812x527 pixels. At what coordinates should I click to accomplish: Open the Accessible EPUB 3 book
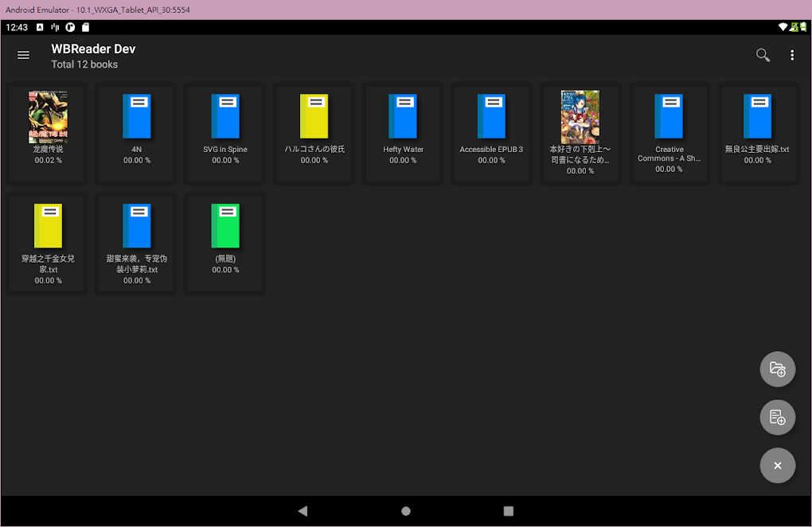click(x=492, y=117)
